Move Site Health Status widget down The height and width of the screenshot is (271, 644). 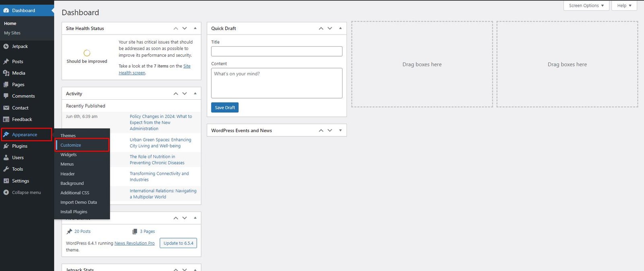(185, 29)
